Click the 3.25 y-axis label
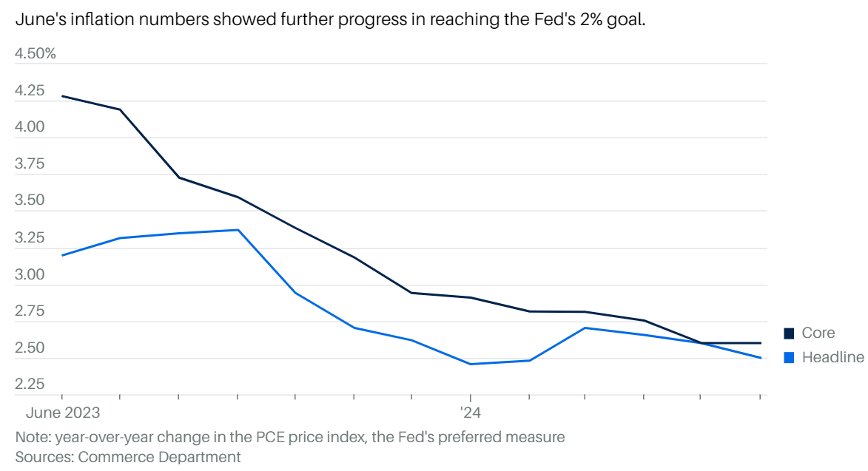This screenshot has height=471, width=868. pos(30,238)
